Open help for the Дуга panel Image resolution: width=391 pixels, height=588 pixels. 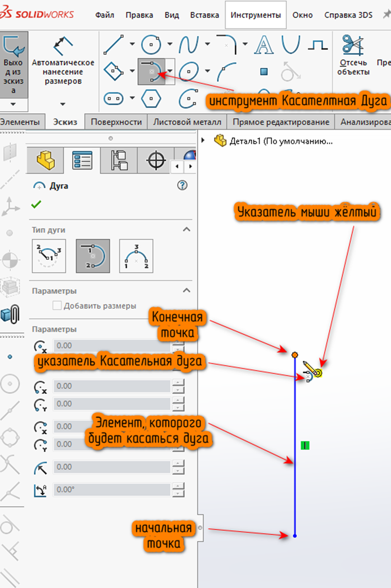[x=182, y=185]
